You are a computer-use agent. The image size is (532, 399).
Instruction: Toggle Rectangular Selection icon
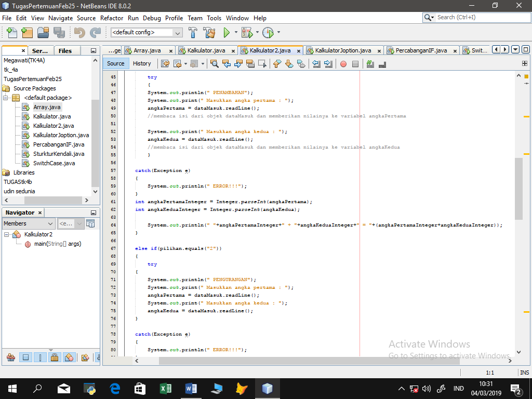click(x=262, y=63)
